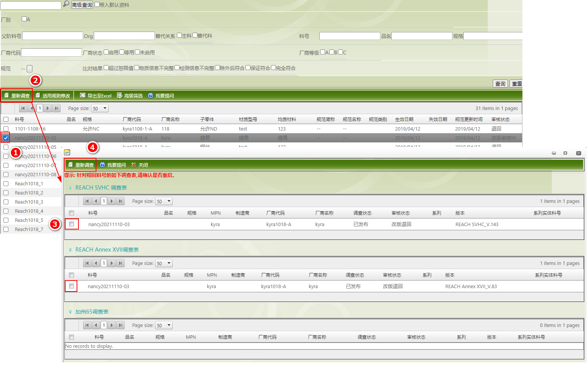Screen dimensions: 588x365
Task: Toggle 带入默认资料 checkbox
Action: point(97,5)
